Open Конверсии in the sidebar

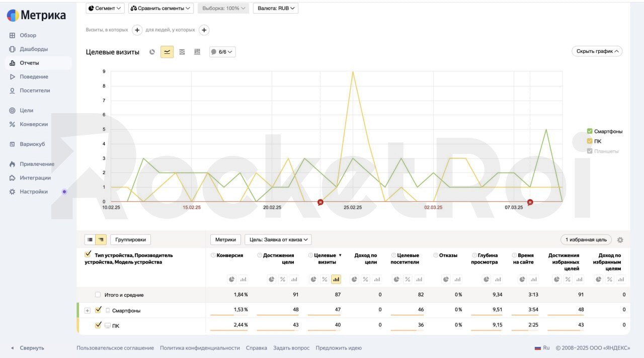pos(34,124)
